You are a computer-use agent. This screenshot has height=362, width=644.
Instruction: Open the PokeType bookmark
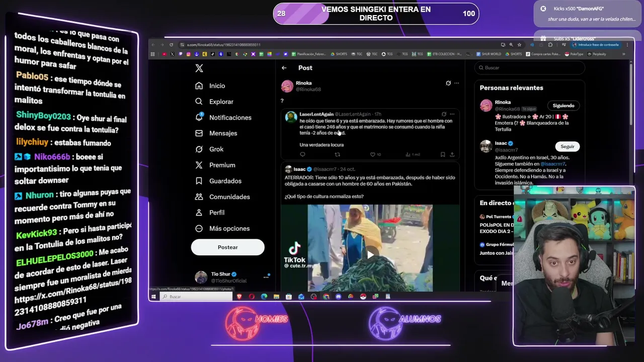[574, 54]
